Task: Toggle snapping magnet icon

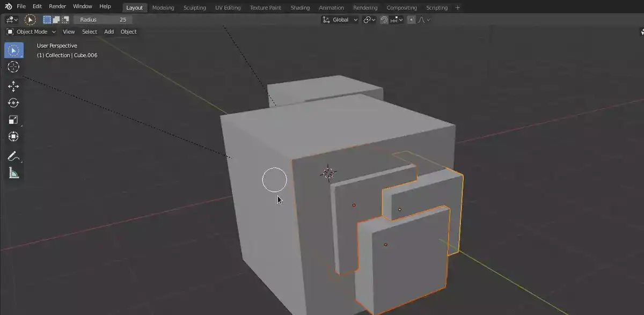Action: point(384,20)
